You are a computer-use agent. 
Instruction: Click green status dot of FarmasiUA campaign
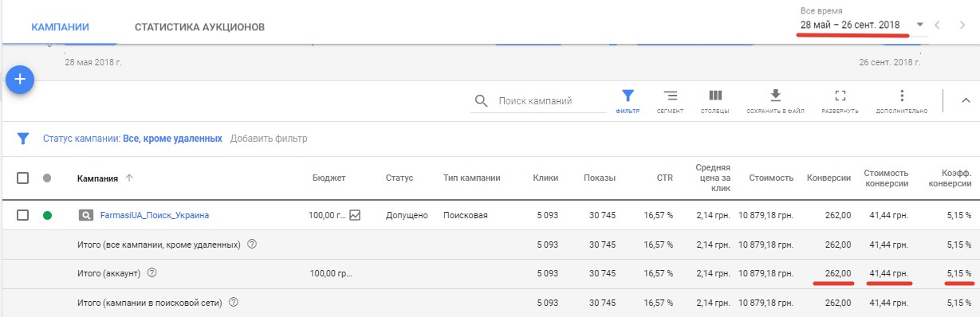click(x=47, y=215)
